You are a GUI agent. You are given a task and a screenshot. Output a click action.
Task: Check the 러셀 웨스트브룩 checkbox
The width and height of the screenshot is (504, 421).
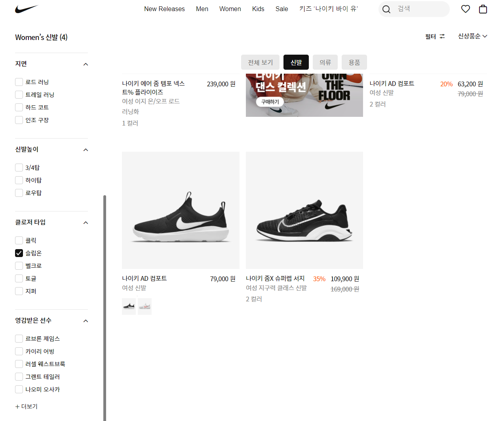click(19, 364)
